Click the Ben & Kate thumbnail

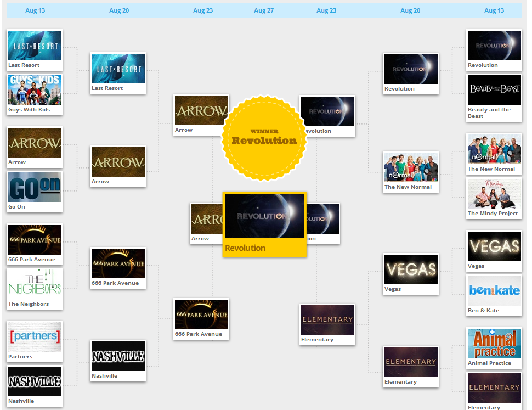(494, 290)
